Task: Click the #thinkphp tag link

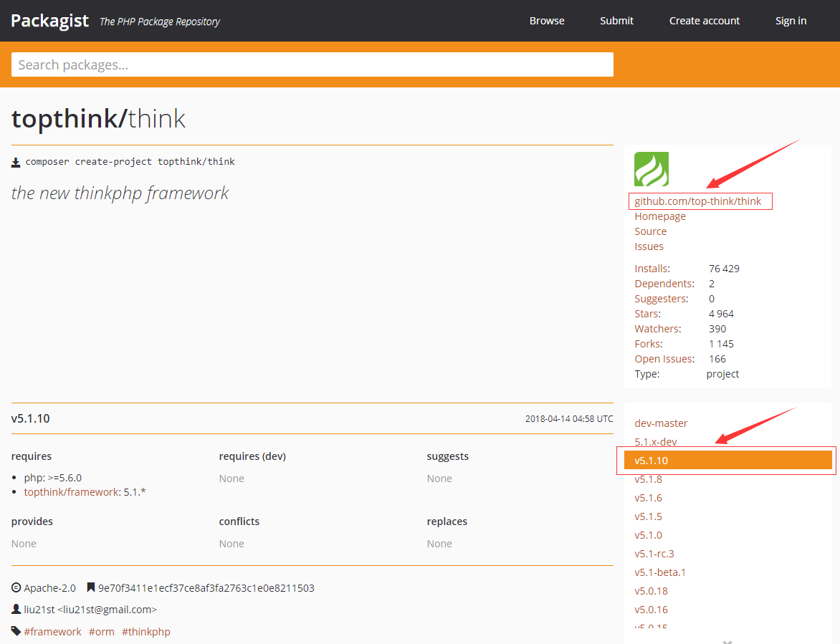Action: click(x=145, y=632)
